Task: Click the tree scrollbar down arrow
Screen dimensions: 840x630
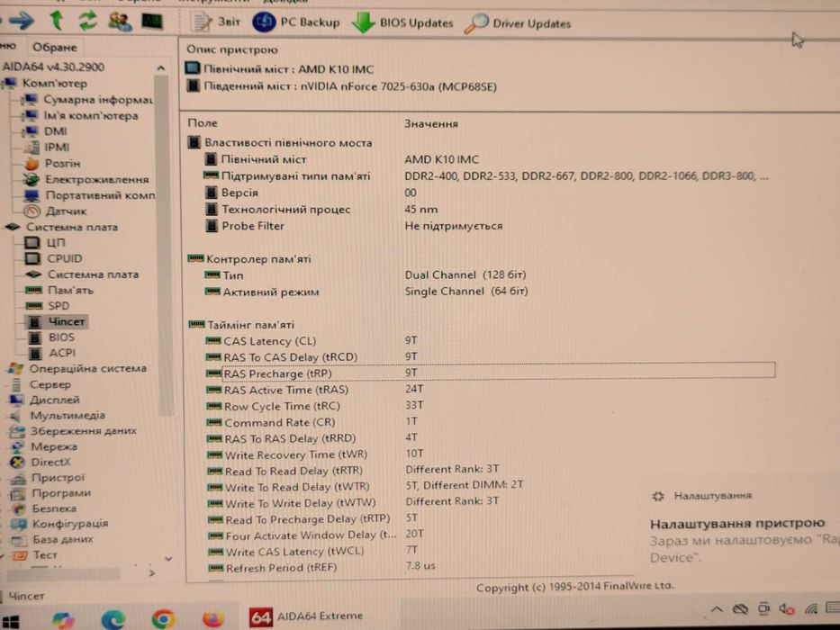Action: coord(168,559)
